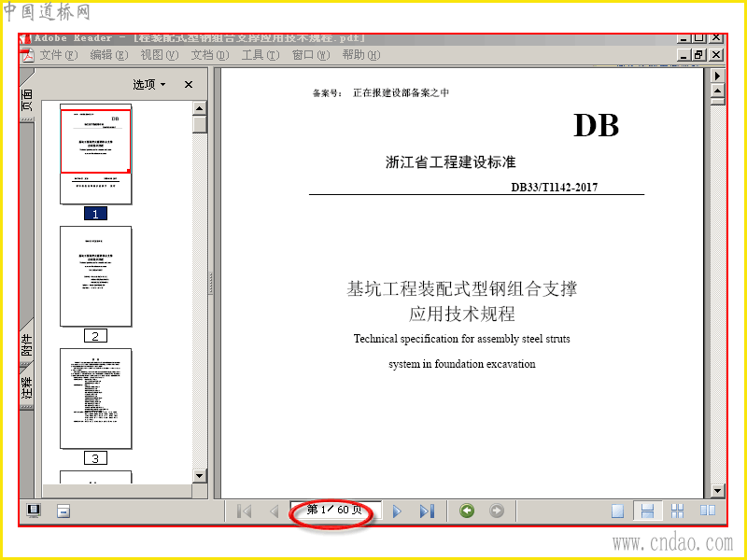Click document title 基坑工程装配式型钢组合支撑
Image resolution: width=747 pixels, height=560 pixels.
pos(461,288)
